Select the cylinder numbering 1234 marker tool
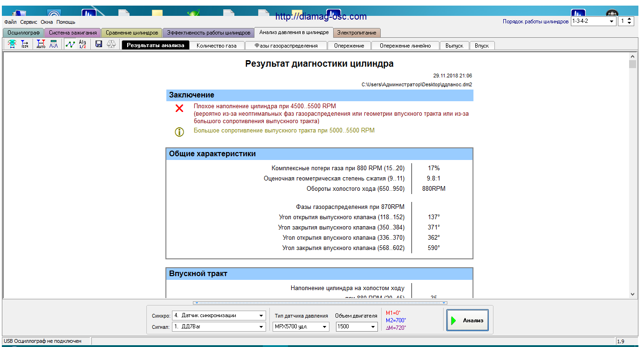The height and width of the screenshot is (347, 644). point(25,44)
